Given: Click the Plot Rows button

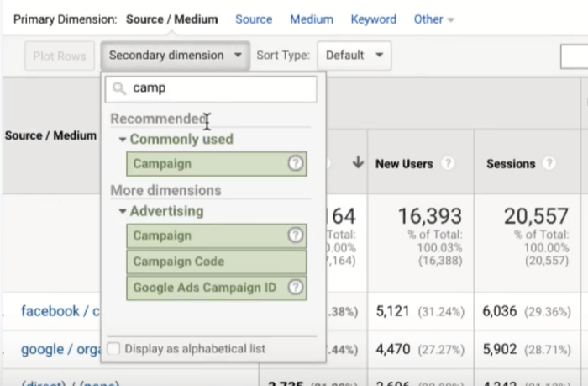Looking at the screenshot, I should point(60,56).
